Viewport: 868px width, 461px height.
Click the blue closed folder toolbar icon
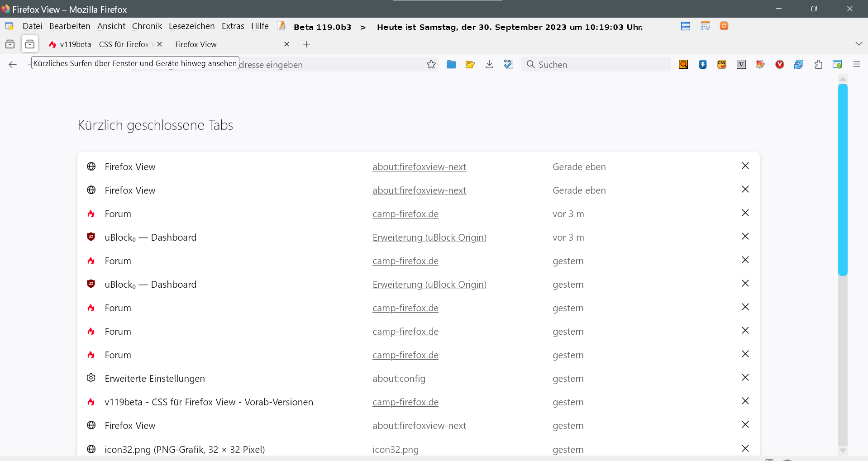tap(451, 64)
